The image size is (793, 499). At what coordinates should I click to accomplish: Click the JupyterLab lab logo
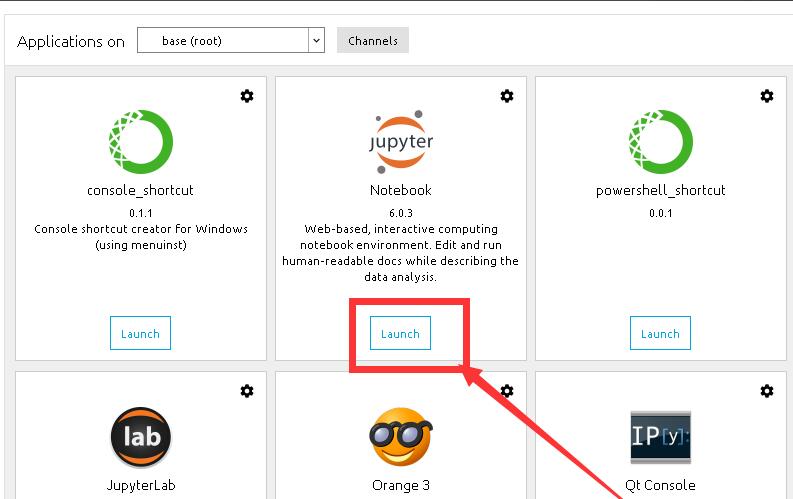point(141,437)
